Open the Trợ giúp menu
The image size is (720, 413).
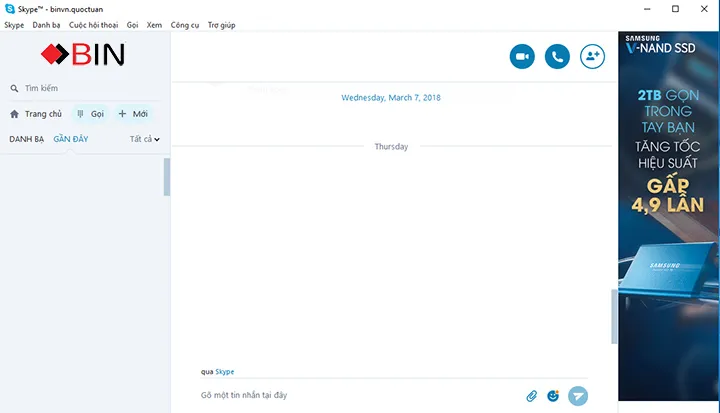coord(221,24)
